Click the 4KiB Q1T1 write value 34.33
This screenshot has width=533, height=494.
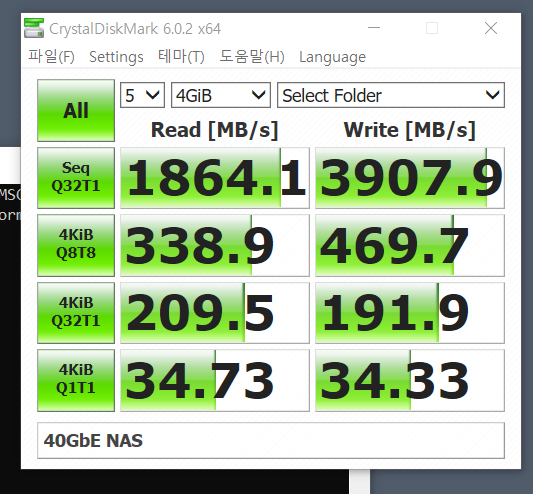[x=410, y=380]
